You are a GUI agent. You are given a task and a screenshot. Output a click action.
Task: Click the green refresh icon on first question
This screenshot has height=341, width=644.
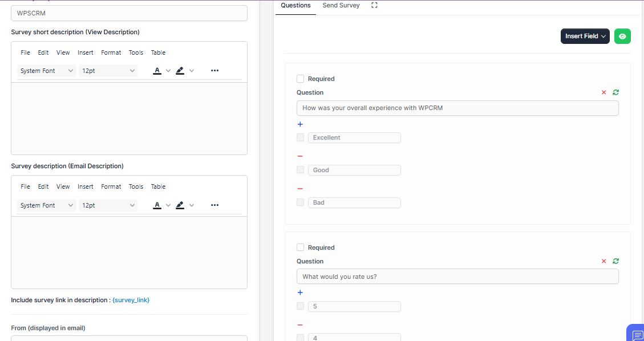[615, 92]
